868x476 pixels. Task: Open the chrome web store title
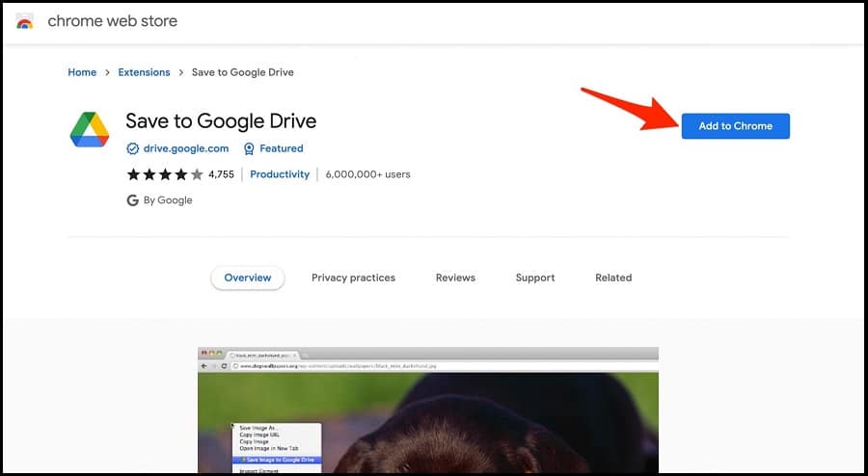[x=113, y=21]
